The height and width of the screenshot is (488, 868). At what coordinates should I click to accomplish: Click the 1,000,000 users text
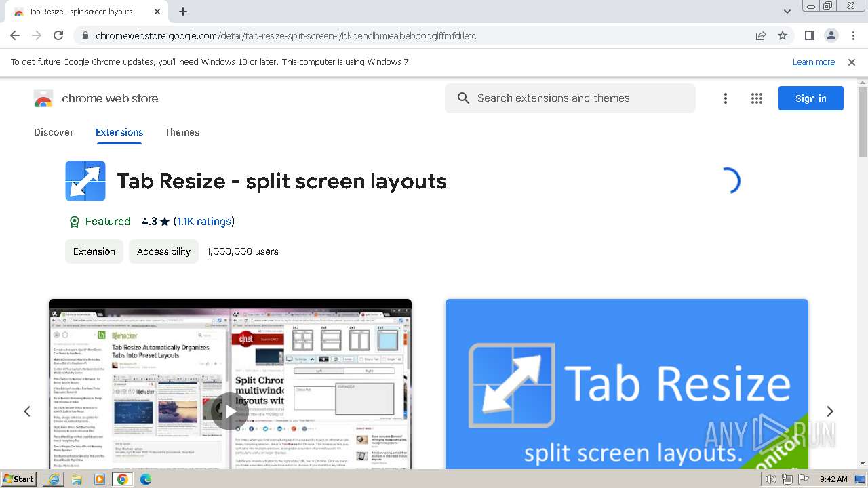[x=243, y=251]
